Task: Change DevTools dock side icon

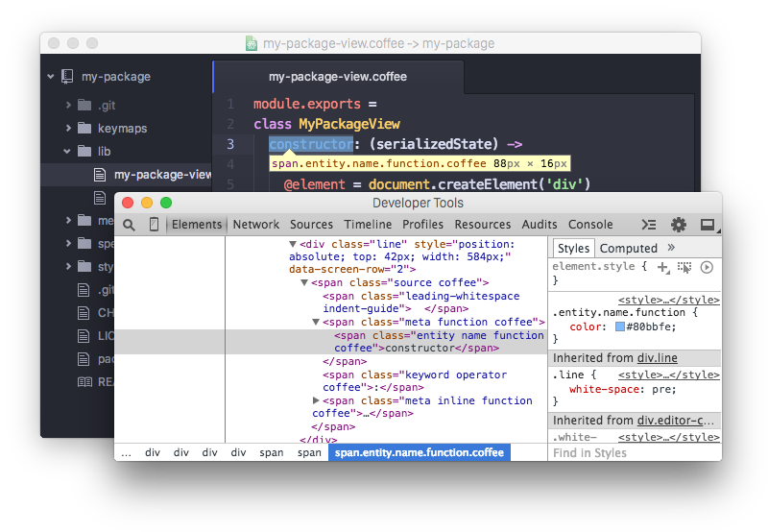Action: 708,225
